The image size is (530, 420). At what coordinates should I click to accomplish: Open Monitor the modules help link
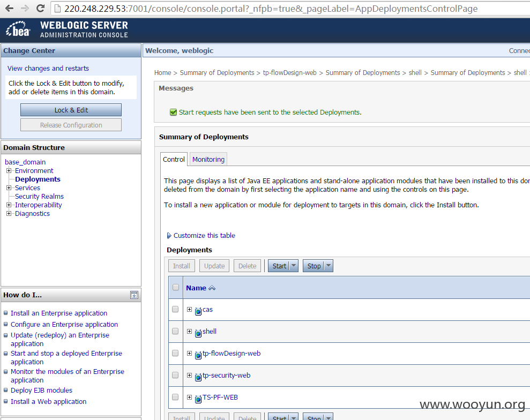[x=68, y=376]
